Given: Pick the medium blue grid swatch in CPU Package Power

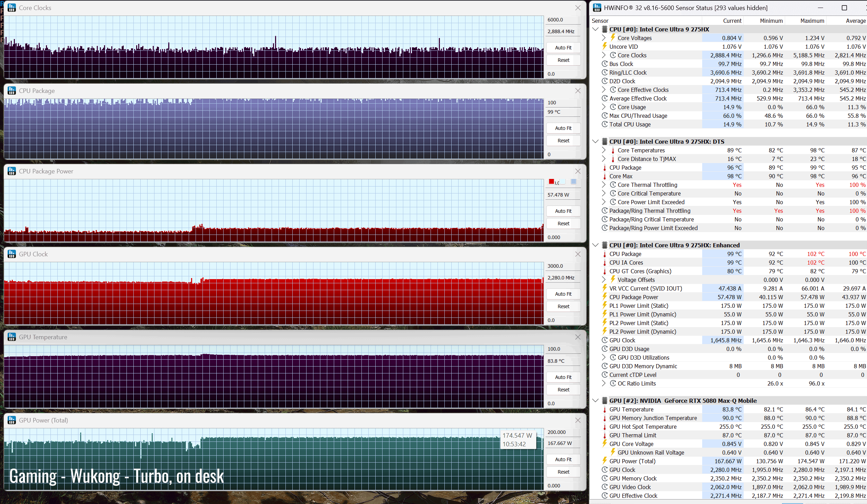Looking at the screenshot, I should click(574, 182).
